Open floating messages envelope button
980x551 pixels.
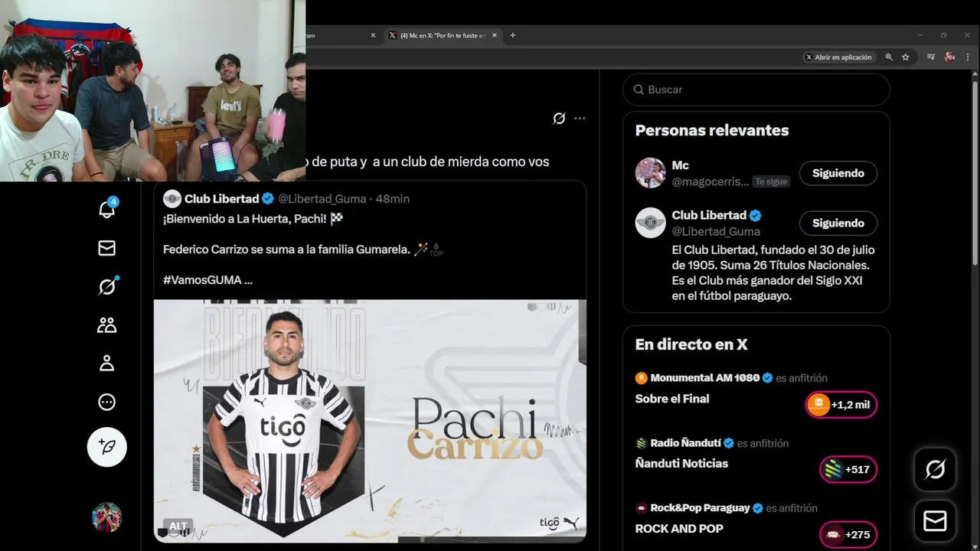935,521
